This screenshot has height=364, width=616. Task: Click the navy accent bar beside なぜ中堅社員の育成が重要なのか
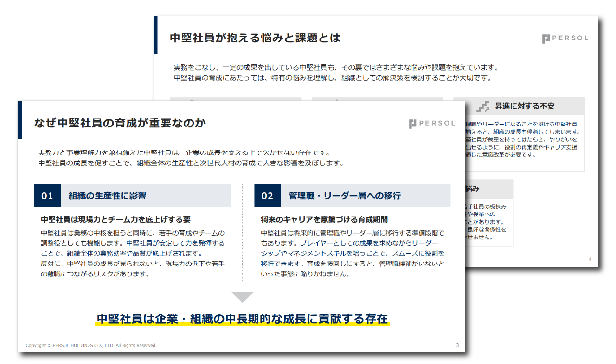(x=20, y=120)
